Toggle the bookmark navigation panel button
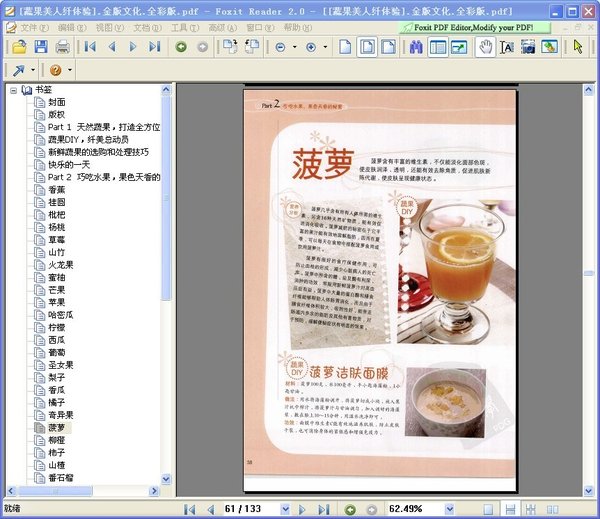The height and width of the screenshot is (519, 600). pyautogui.click(x=438, y=47)
